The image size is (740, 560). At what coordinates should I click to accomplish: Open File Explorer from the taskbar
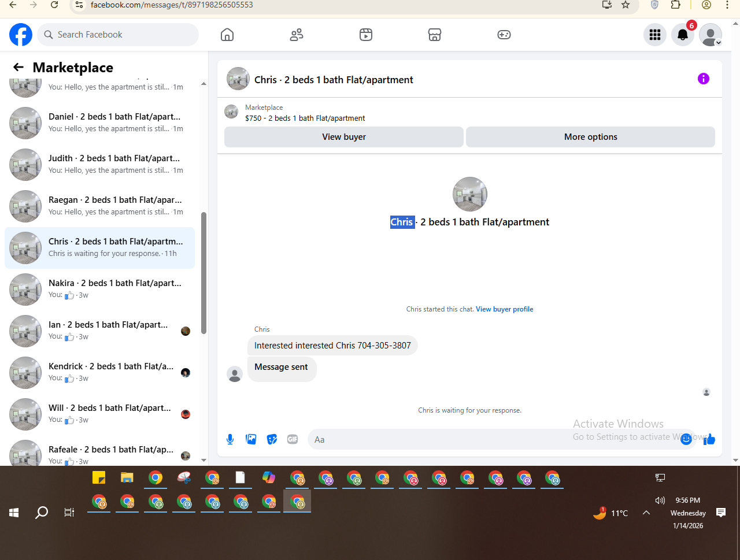(x=127, y=478)
